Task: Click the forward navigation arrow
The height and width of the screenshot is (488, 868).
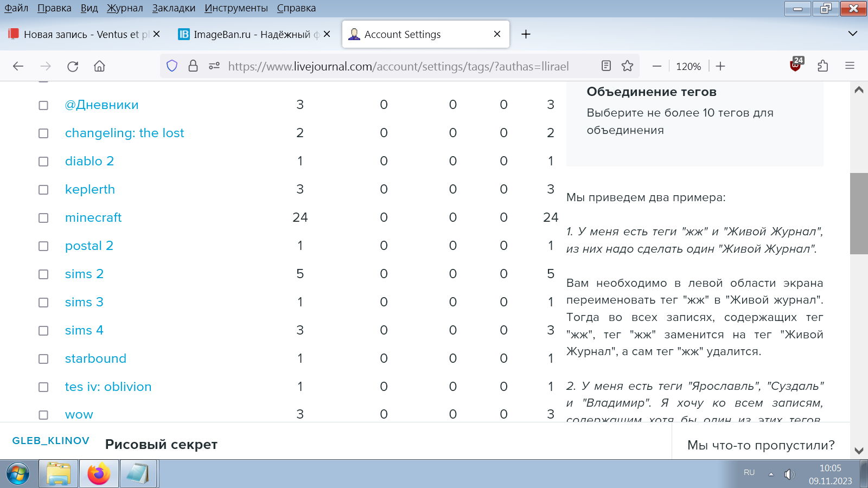Action: point(46,66)
